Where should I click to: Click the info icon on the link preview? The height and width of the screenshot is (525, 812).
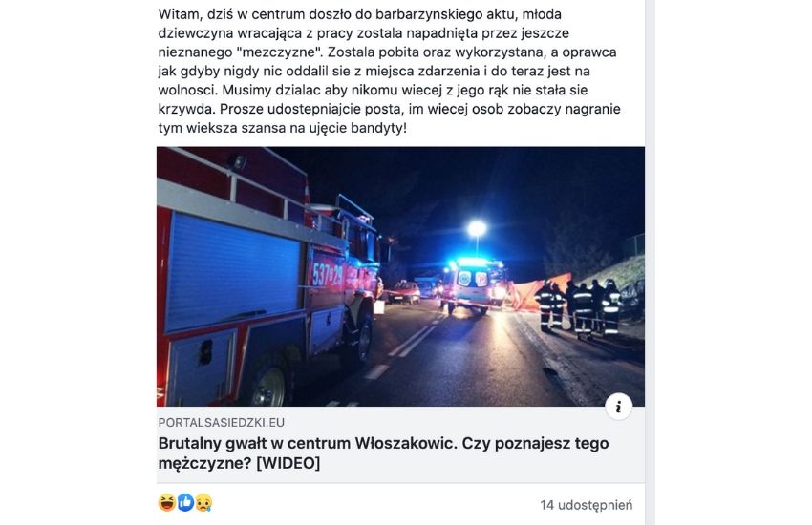(618, 407)
